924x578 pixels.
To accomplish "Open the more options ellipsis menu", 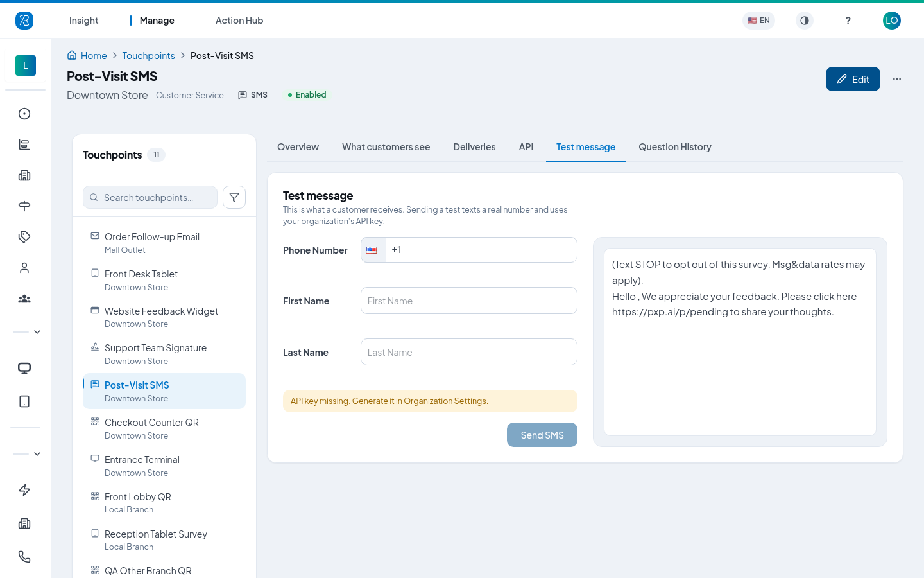I will tap(897, 79).
